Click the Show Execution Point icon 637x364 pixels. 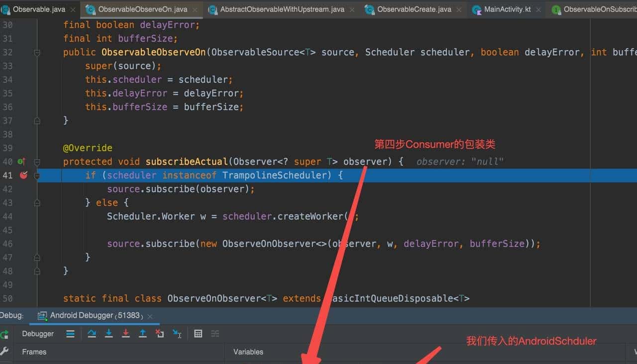pyautogui.click(x=70, y=333)
